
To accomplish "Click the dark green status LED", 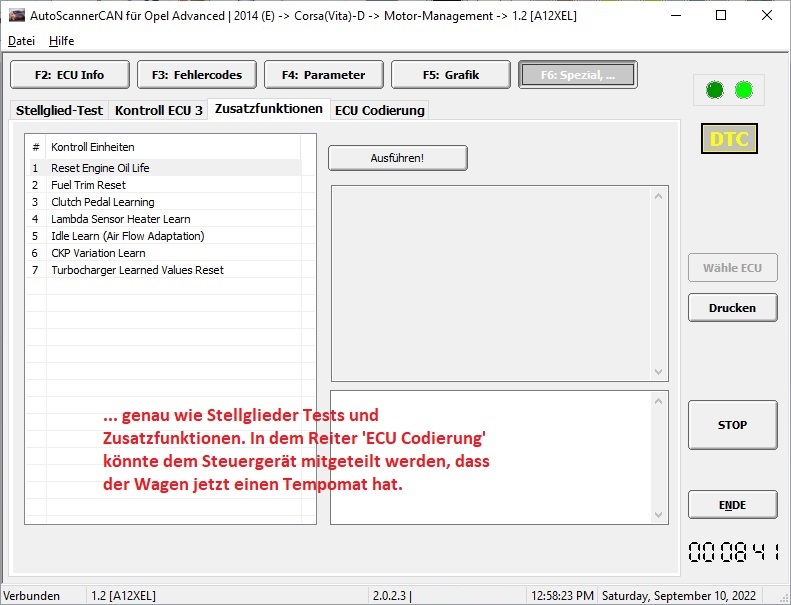I will 714,90.
